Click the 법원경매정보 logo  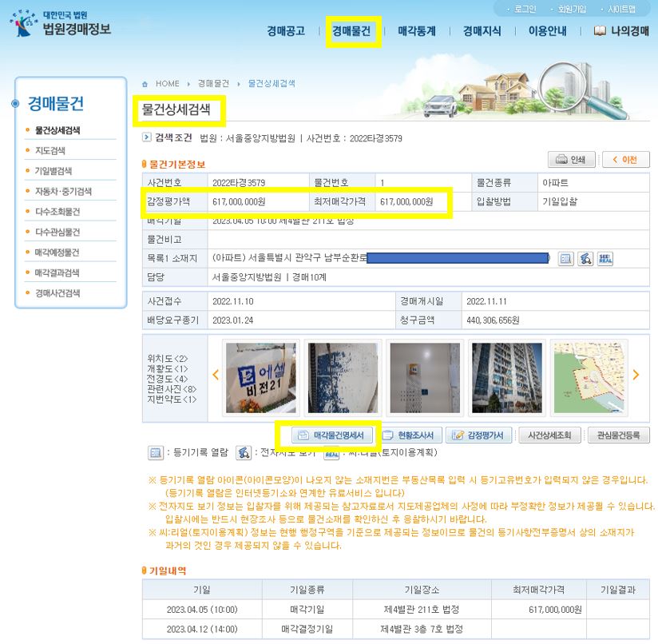pos(62,24)
